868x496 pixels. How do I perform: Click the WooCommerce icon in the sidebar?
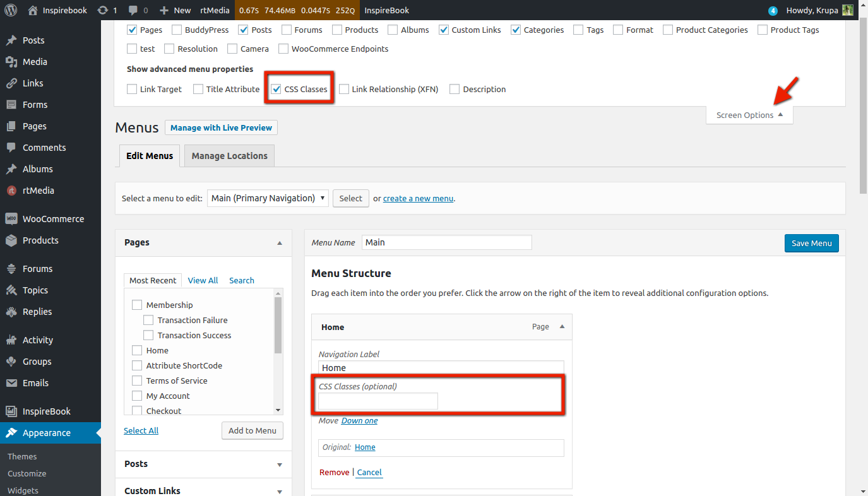click(11, 219)
